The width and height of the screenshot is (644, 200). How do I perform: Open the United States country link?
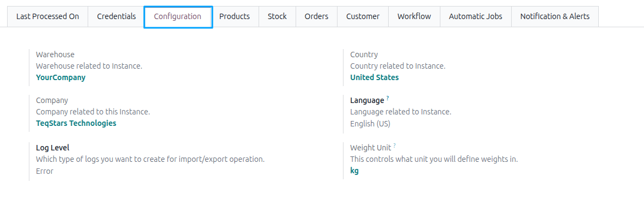point(374,77)
